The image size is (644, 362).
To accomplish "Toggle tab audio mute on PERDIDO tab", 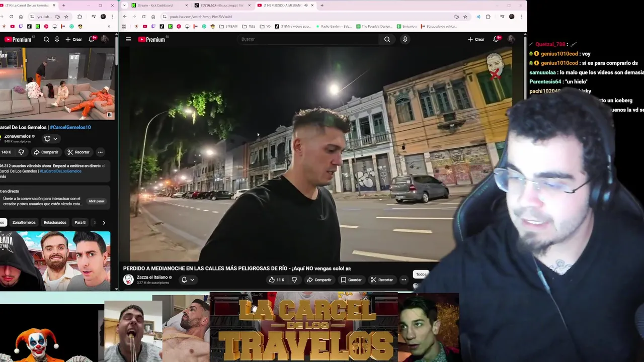I will 306,6.
